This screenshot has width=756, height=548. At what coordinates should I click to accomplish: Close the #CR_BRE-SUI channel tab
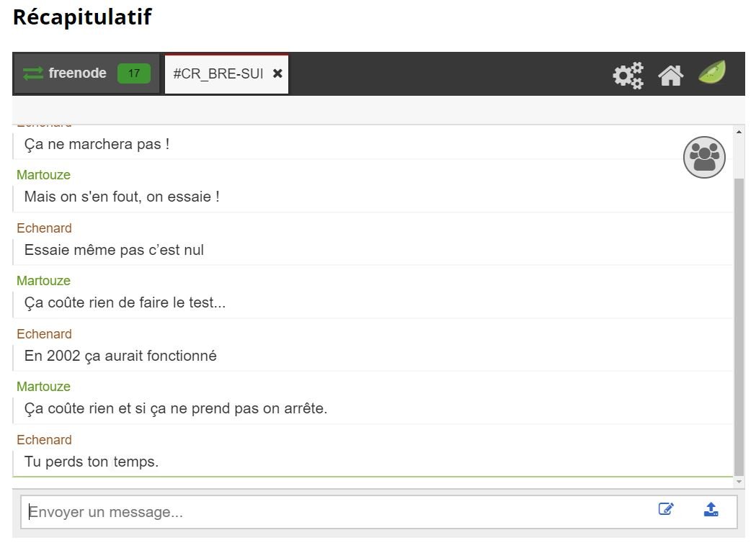pyautogui.click(x=277, y=73)
